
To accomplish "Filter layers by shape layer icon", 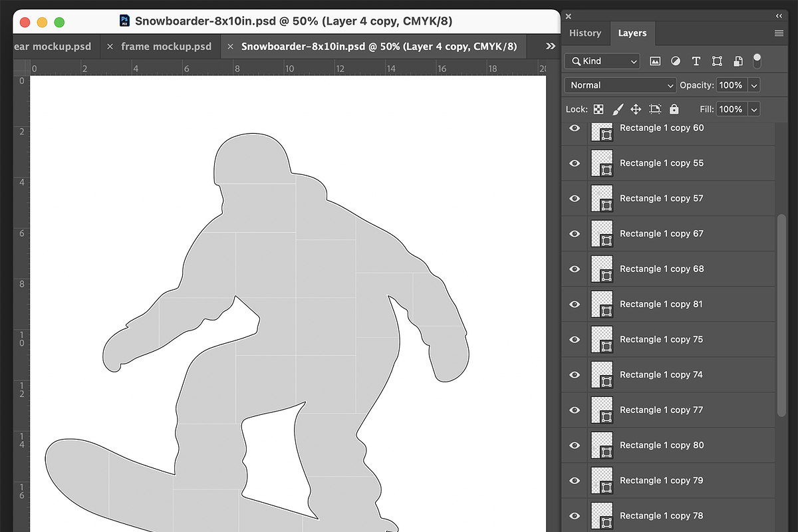I will pos(717,61).
